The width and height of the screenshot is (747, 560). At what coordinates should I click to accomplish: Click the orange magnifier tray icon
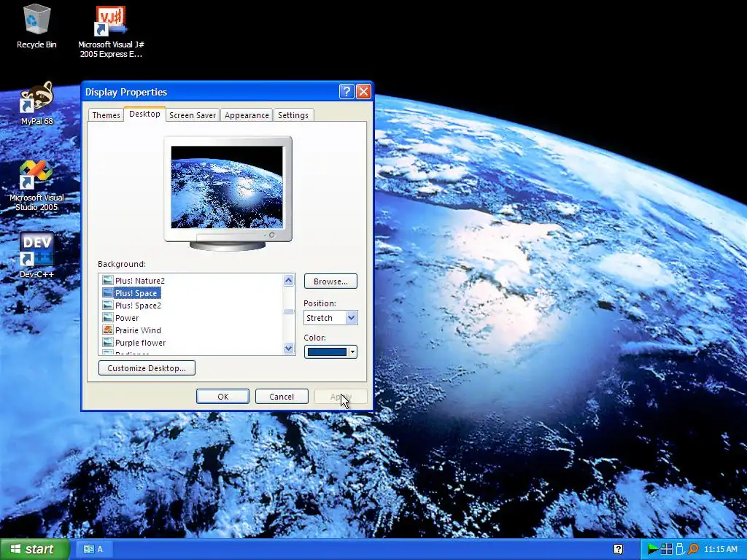693,549
